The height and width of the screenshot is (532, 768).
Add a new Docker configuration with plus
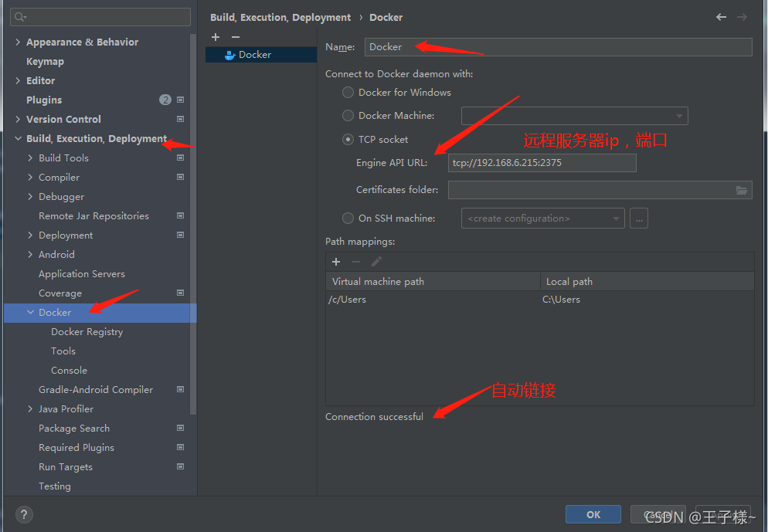click(x=216, y=37)
